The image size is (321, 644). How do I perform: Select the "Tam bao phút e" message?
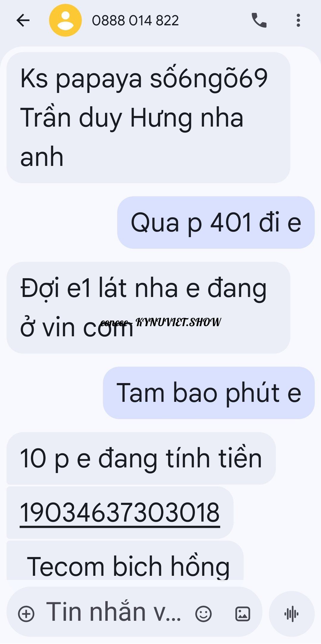click(209, 393)
